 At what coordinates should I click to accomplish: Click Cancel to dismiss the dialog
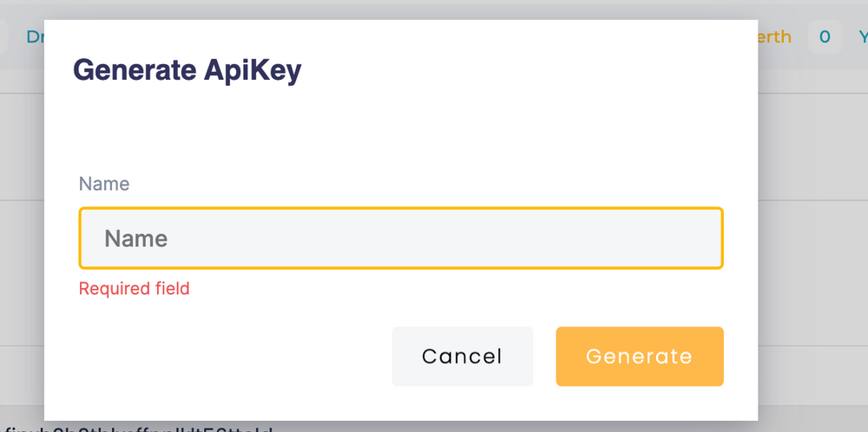(463, 357)
